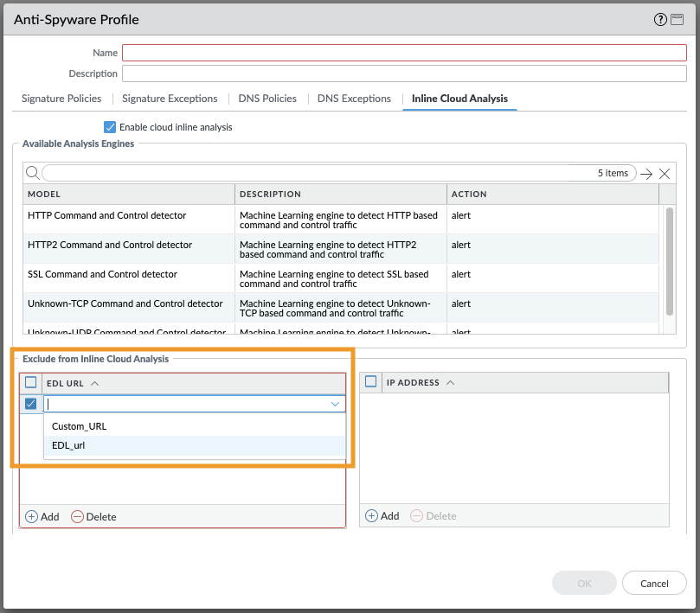Uncheck the selected EDL URL row checkbox
700x613 pixels.
click(31, 404)
